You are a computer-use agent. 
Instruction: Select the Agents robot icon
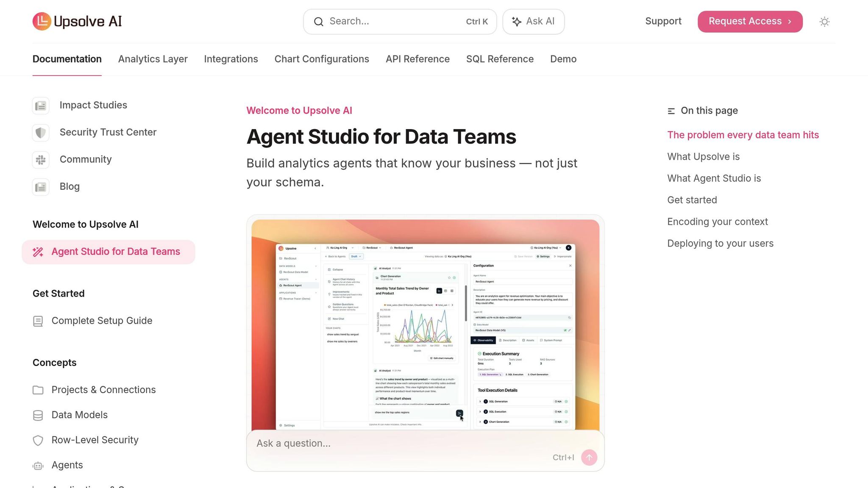coord(38,466)
